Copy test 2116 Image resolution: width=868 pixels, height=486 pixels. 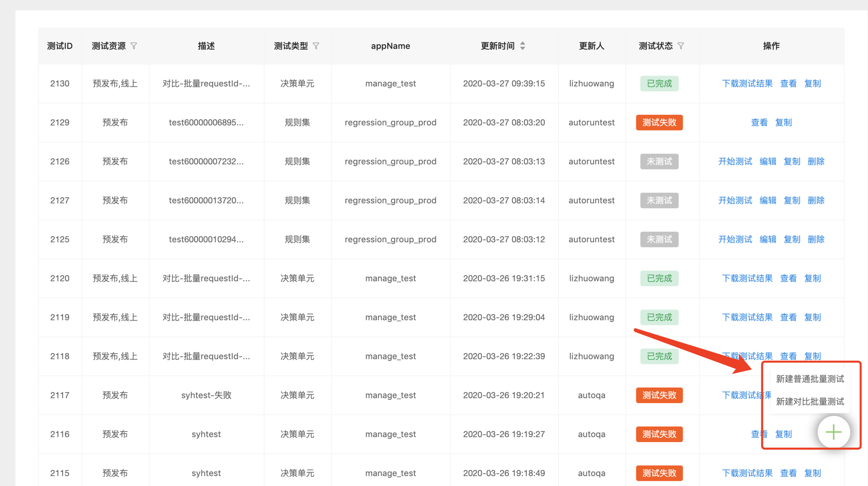[x=783, y=434]
